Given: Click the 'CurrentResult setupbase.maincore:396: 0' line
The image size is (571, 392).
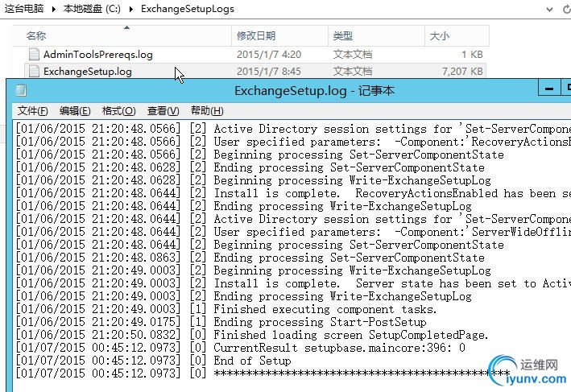Looking at the screenshot, I should click(x=339, y=348).
